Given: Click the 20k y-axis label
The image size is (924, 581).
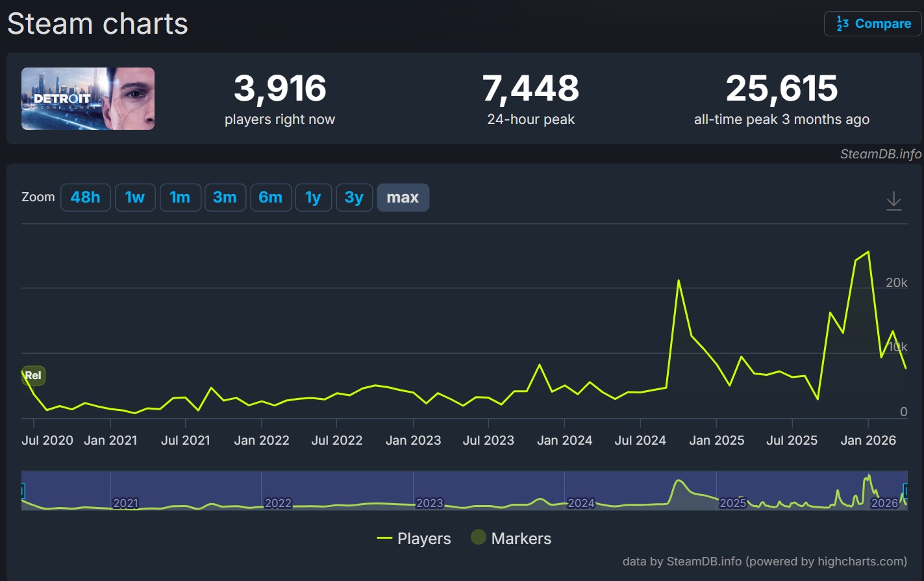Looking at the screenshot, I should 897,282.
